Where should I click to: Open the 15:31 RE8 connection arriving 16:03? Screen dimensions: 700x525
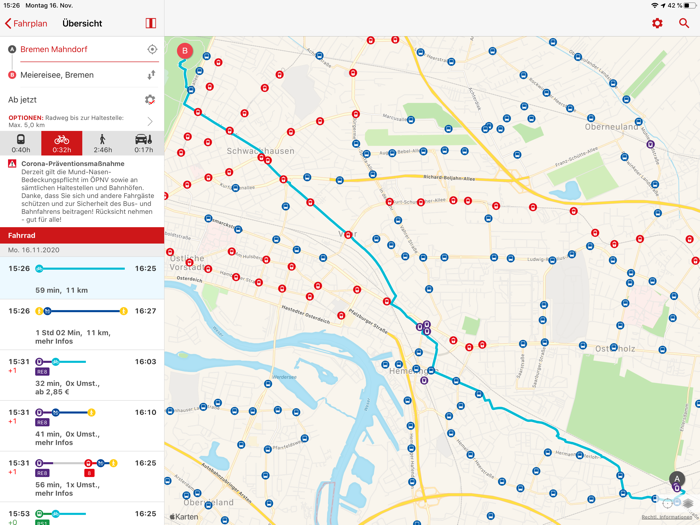(x=82, y=375)
